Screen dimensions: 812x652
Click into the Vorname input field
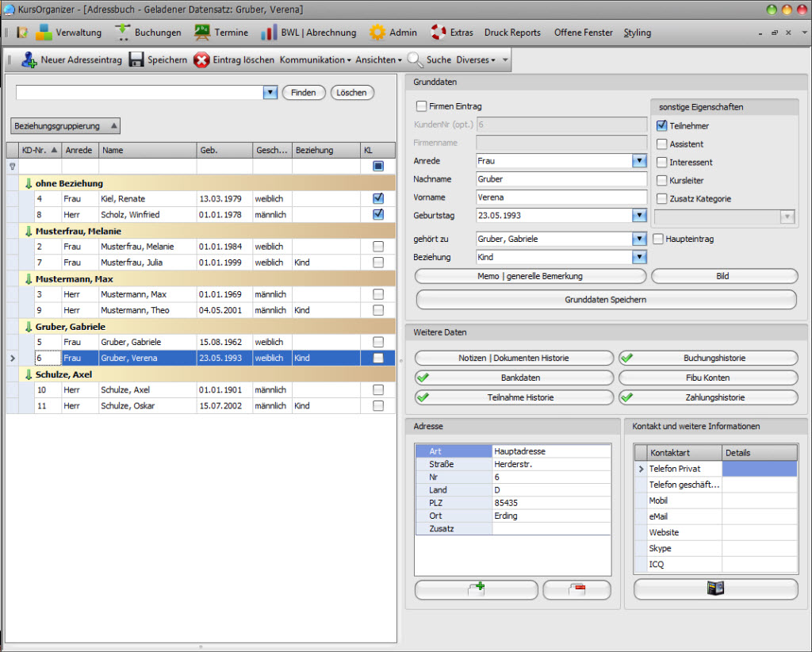[561, 198]
